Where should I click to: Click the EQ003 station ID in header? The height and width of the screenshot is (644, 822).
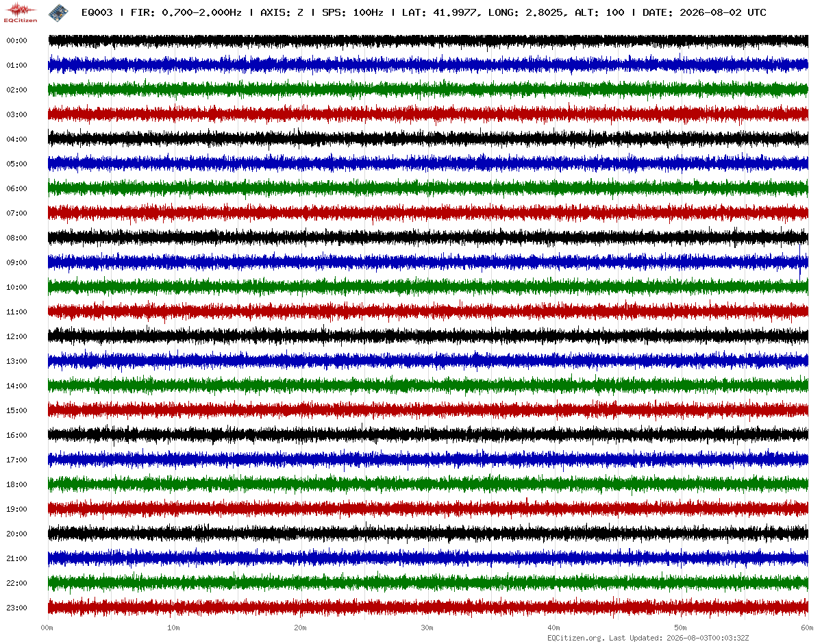[97, 12]
